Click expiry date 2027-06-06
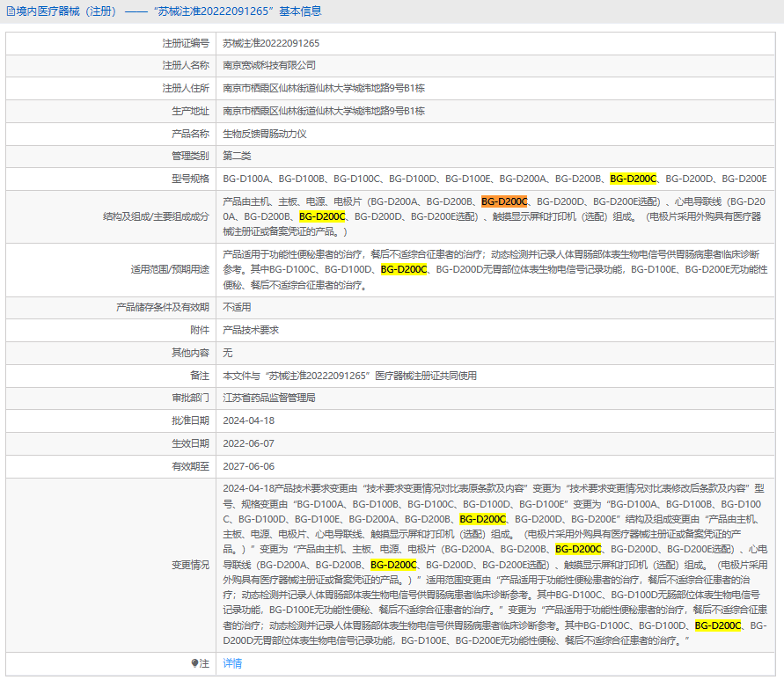784x680 pixels. click(x=248, y=466)
